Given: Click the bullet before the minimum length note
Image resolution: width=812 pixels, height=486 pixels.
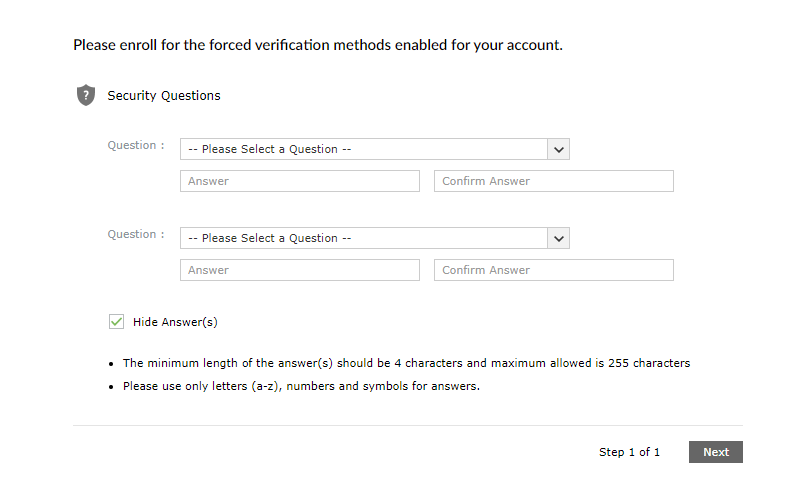Looking at the screenshot, I should click(111, 363).
